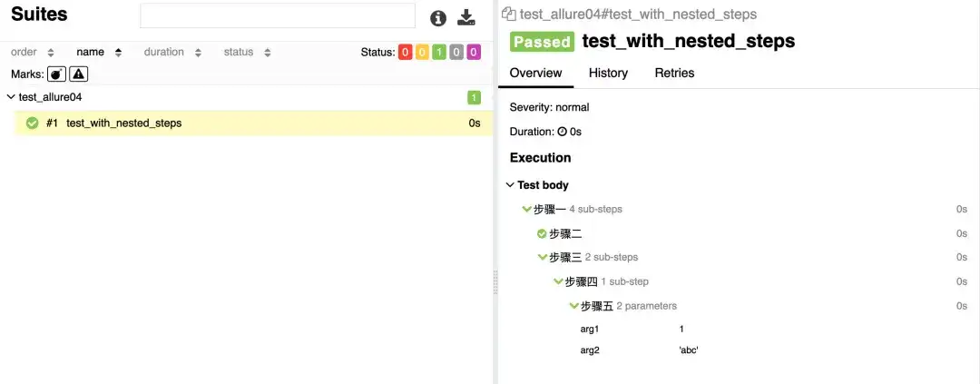Click the green check icon of 步骤二
The height and width of the screenshot is (384, 980).
click(542, 233)
